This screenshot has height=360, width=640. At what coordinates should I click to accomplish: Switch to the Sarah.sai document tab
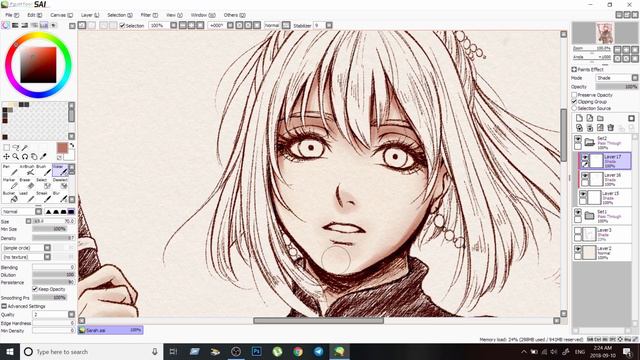[110, 330]
